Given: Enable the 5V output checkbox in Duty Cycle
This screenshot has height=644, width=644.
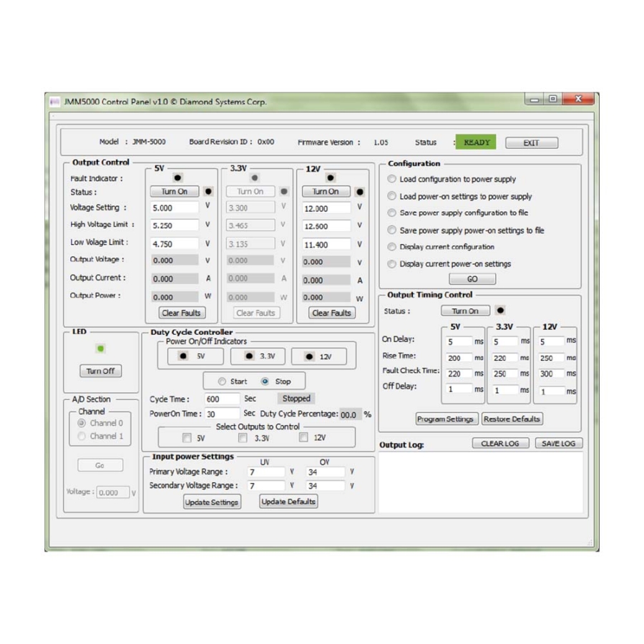Looking at the screenshot, I should tap(187, 438).
